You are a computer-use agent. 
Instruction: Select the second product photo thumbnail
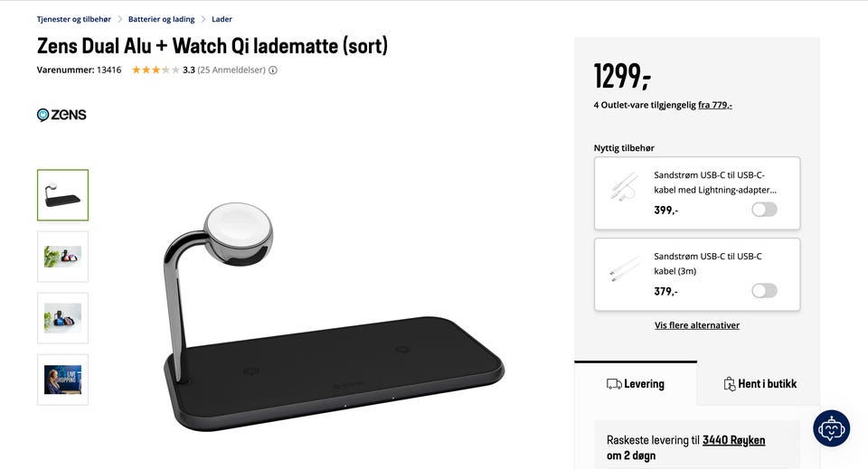click(x=62, y=257)
